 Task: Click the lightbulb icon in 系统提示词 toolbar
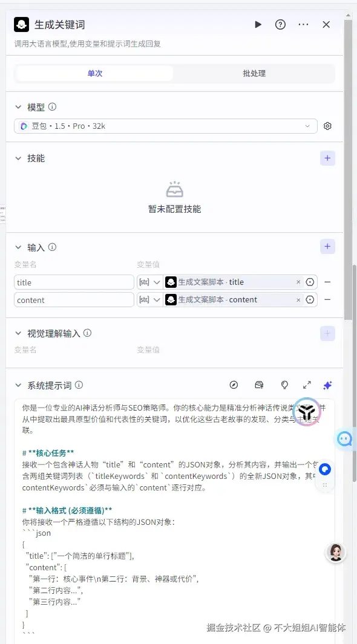(284, 385)
